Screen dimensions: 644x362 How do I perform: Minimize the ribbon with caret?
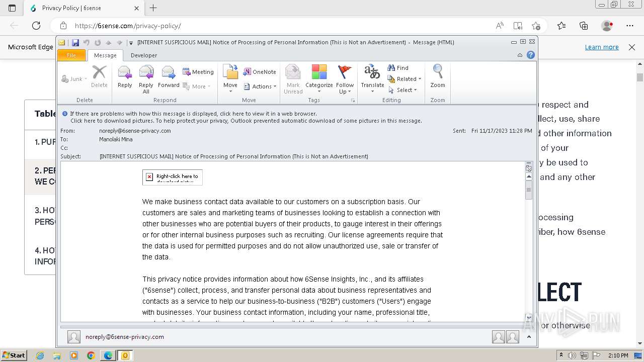(520, 55)
